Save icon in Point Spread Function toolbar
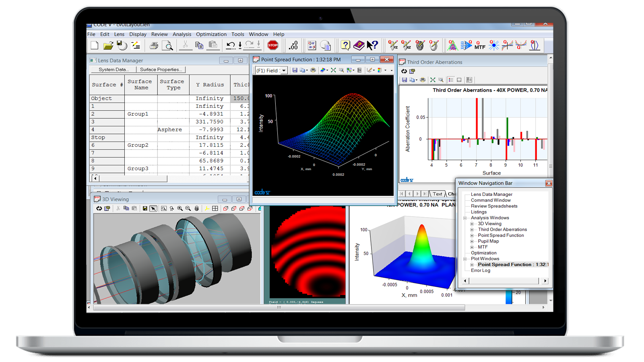 [x=295, y=70]
